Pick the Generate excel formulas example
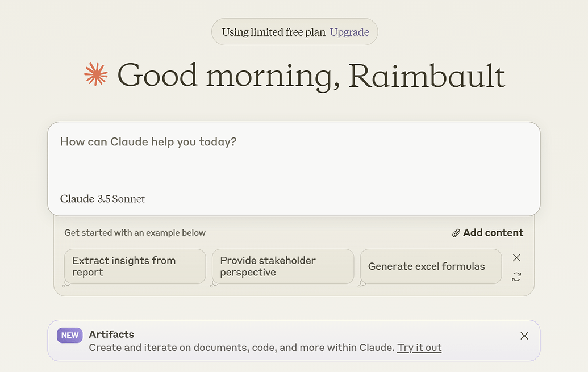The width and height of the screenshot is (588, 372). coord(431,266)
